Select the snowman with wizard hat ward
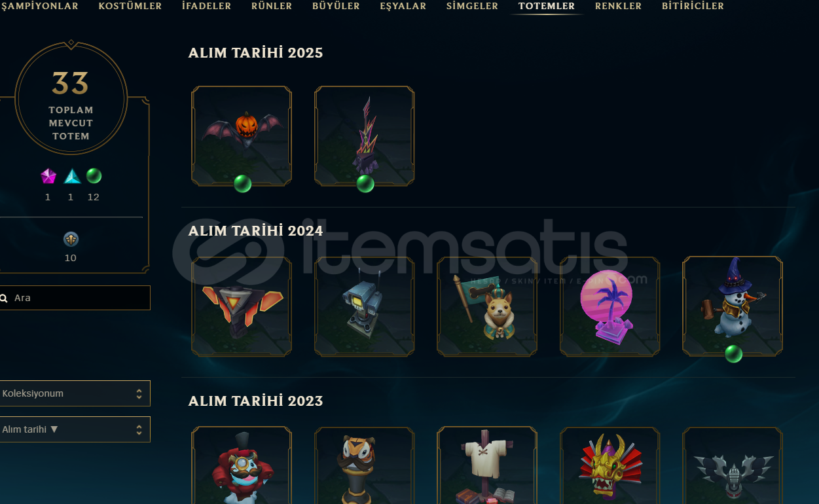 pos(733,306)
